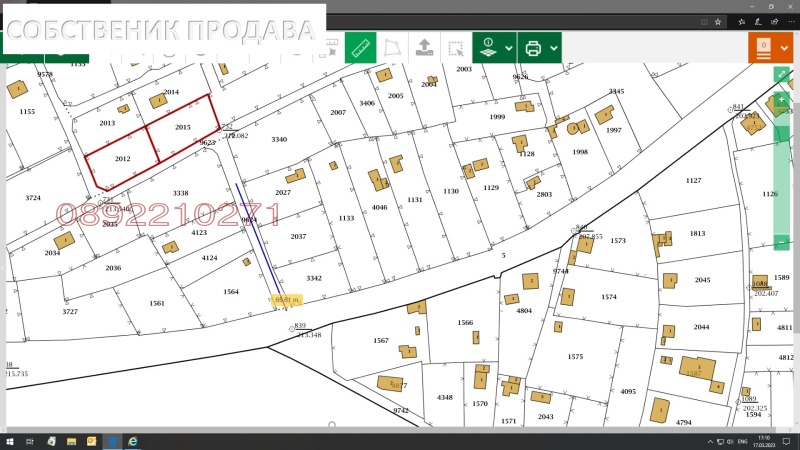Viewport: 800px width, 450px height.
Task: Click the browser share icon
Action: [774, 22]
